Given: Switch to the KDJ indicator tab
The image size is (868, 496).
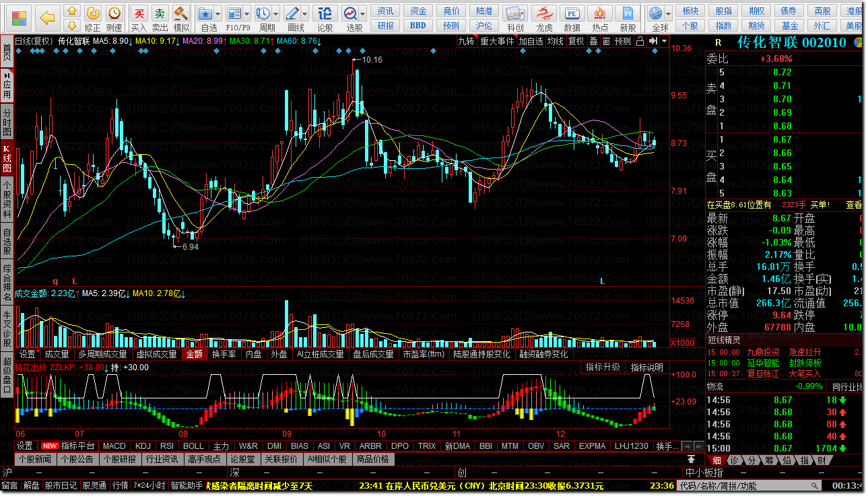Looking at the screenshot, I should 143,446.
